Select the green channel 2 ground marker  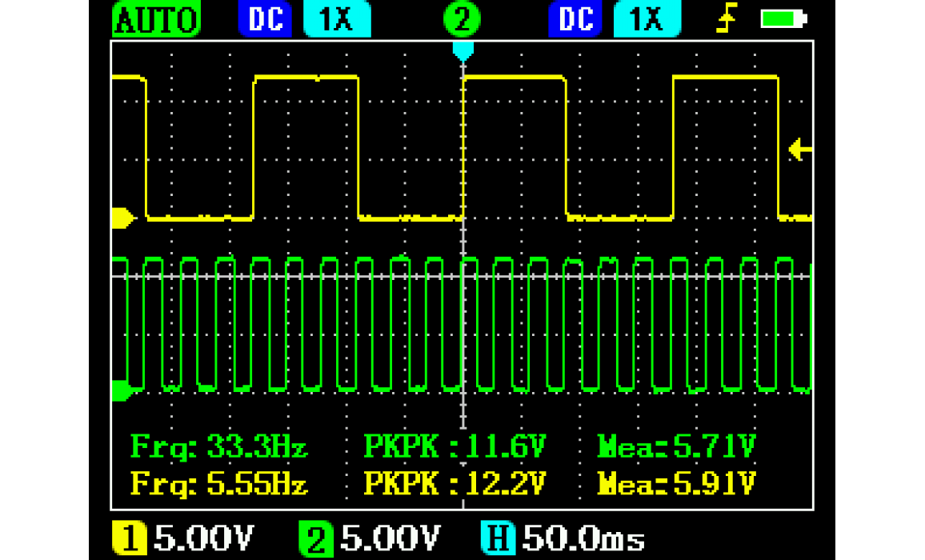pos(122,390)
